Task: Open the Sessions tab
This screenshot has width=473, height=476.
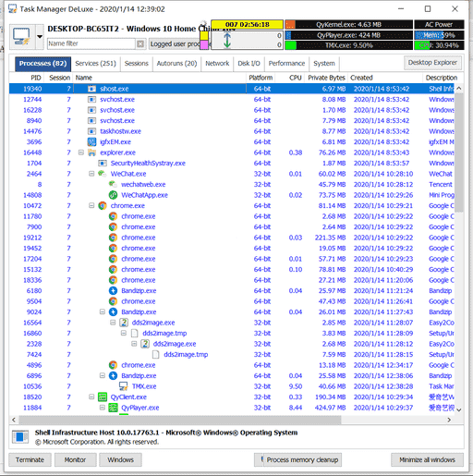Action: 137,64
